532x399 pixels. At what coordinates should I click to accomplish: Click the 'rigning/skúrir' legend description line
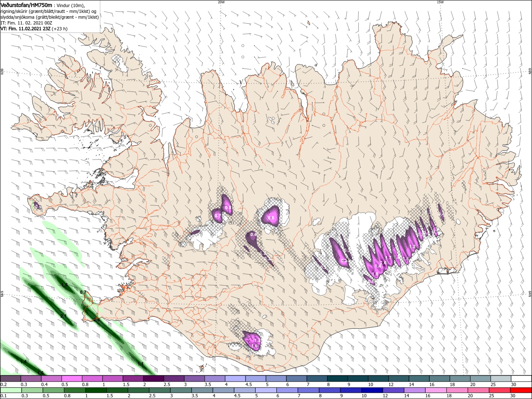pos(49,11)
